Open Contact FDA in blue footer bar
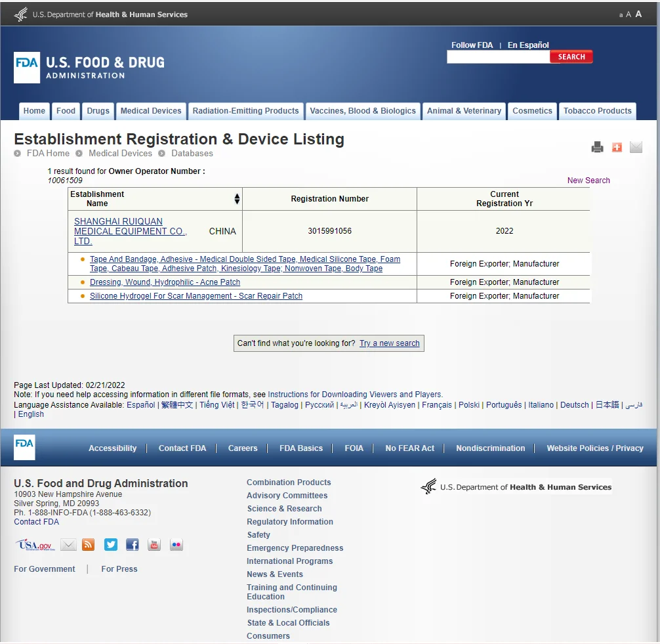 182,448
